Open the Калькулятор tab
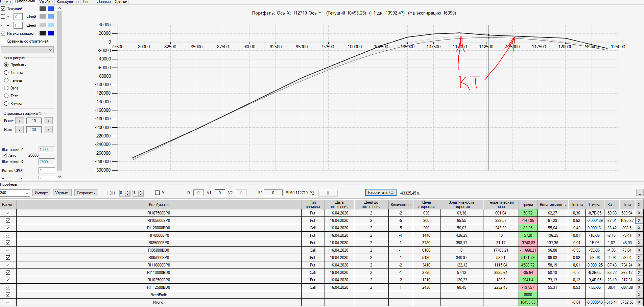644x307 pixels. 68,2
